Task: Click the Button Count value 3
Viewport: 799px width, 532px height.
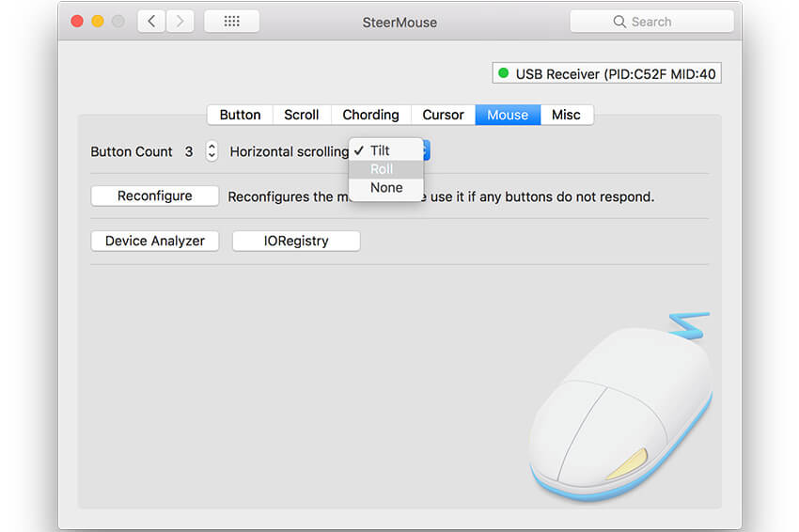Action: (189, 152)
